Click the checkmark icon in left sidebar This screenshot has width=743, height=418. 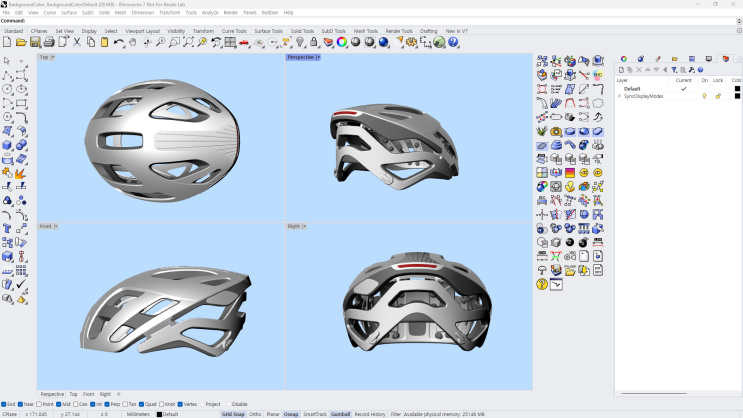[x=21, y=284]
